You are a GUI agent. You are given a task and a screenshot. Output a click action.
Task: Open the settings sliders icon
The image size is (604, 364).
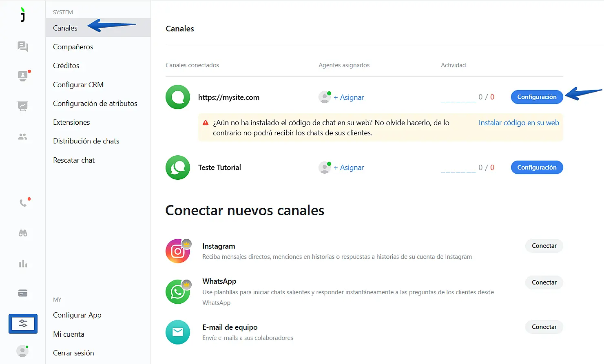click(23, 324)
